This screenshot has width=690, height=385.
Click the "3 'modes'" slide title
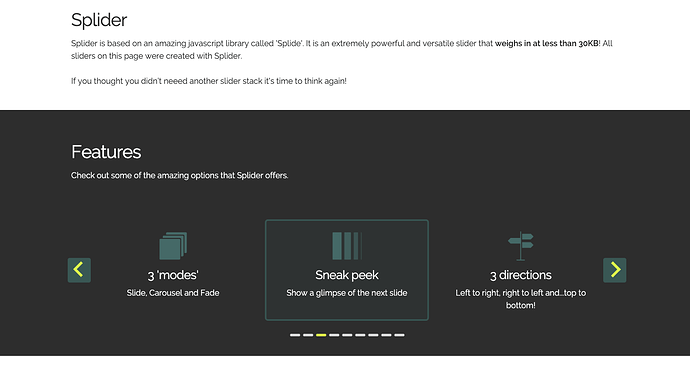173,275
